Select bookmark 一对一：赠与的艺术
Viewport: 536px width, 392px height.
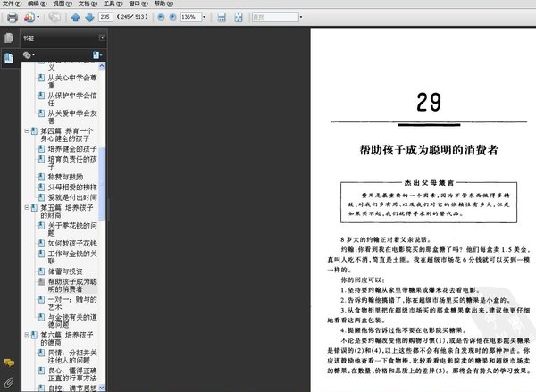coord(72,303)
